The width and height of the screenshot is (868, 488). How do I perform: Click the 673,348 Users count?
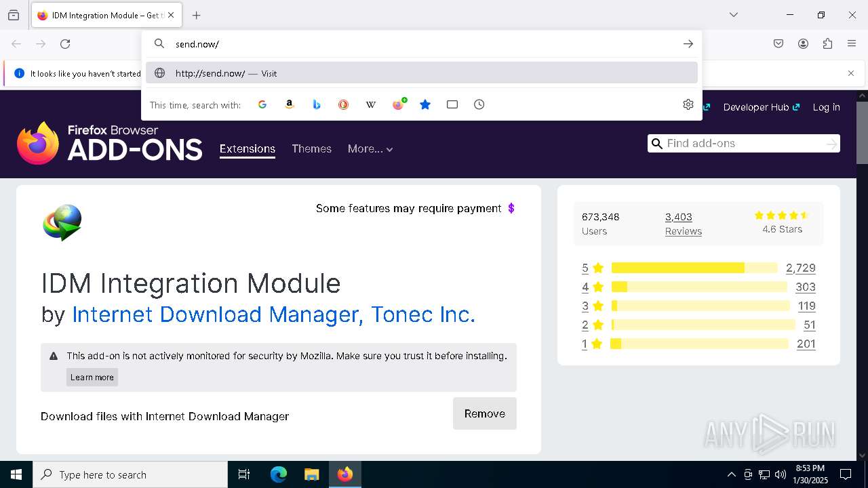coord(601,224)
